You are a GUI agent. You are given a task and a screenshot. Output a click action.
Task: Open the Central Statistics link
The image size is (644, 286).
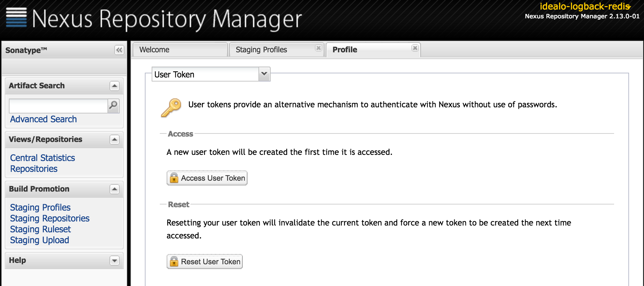[43, 158]
